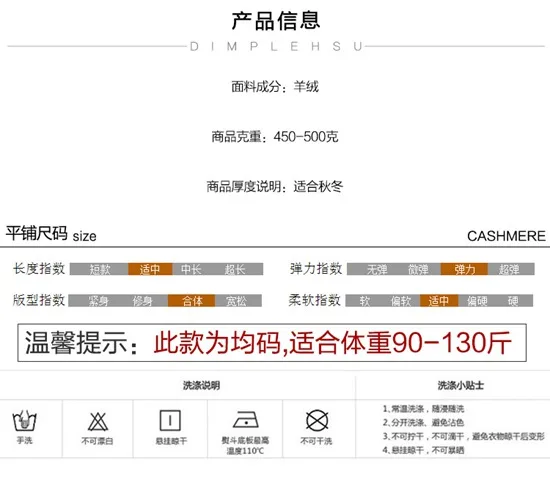
Task: Select highlighted 合体 in fit index
Action: pos(192,301)
